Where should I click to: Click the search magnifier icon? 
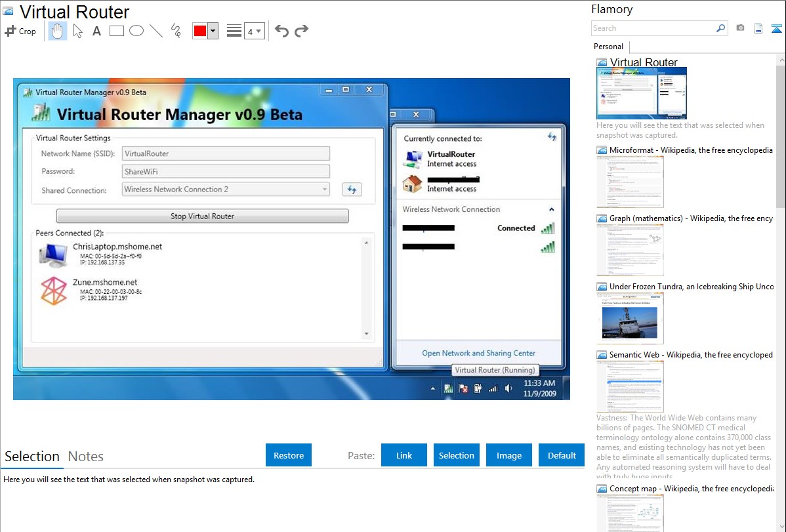(x=721, y=28)
